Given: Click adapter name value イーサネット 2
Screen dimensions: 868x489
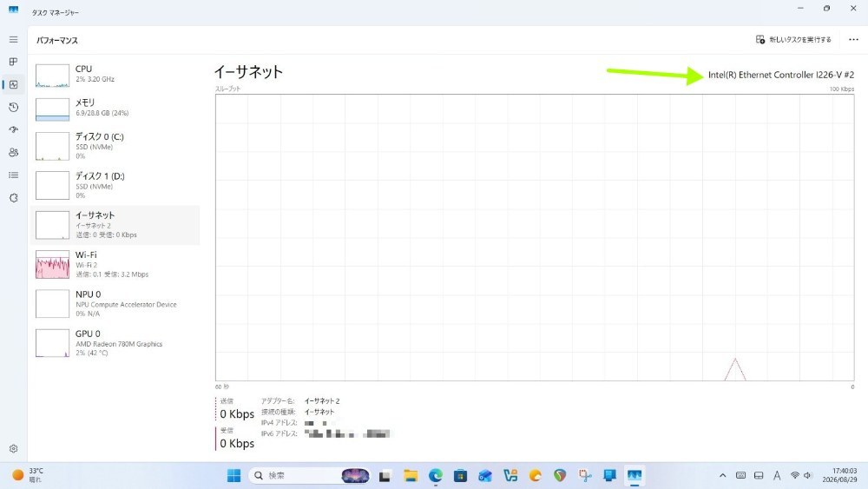Looking at the screenshot, I should pos(322,401).
